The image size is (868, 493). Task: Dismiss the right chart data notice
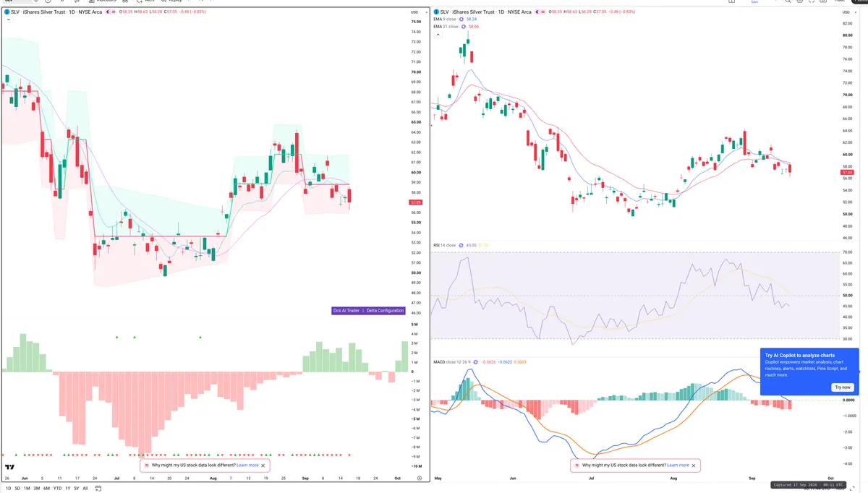693,466
